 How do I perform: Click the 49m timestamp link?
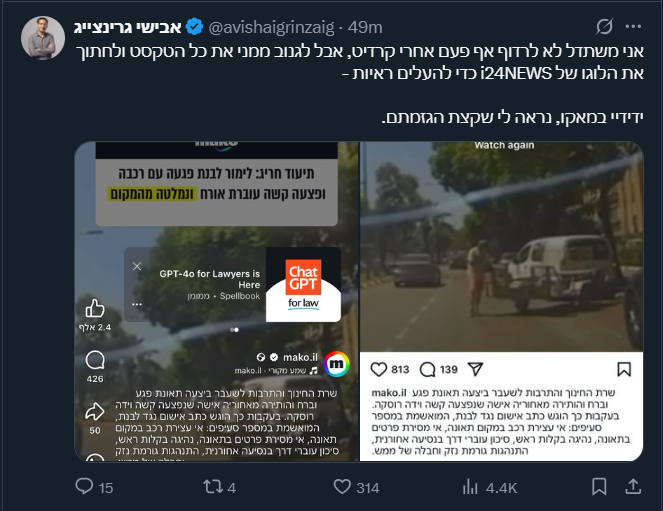(365, 27)
